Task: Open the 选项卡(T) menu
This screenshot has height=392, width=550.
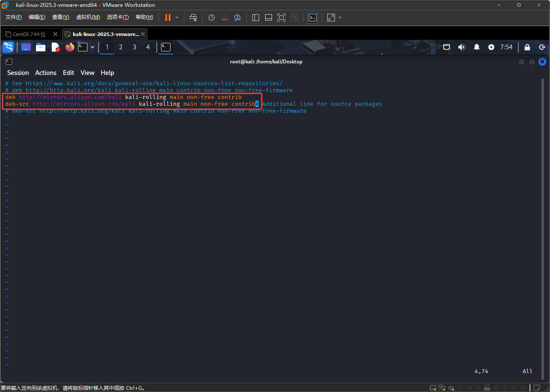Action: [118, 17]
